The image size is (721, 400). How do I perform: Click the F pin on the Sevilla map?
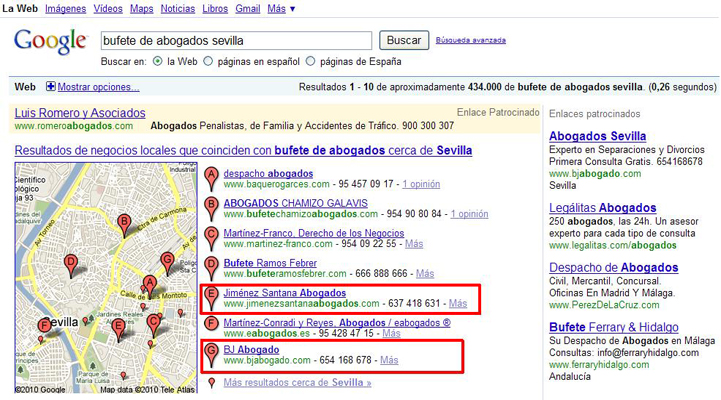click(44, 327)
